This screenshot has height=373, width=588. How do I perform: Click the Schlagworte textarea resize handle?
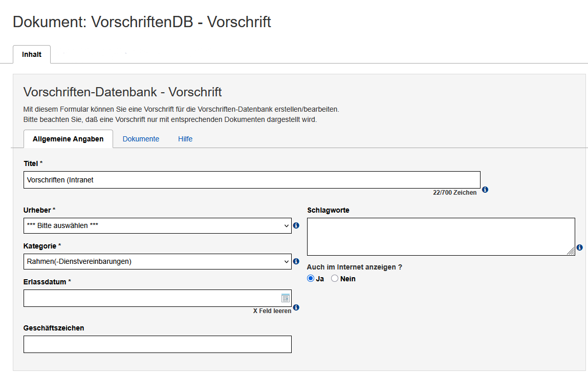[x=571, y=252]
